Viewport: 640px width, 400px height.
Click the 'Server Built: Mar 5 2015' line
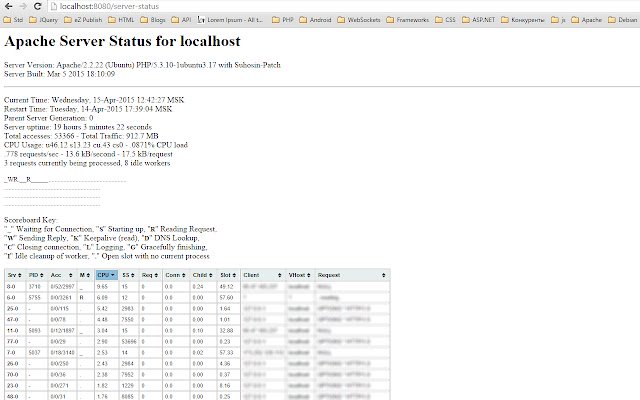pos(60,74)
